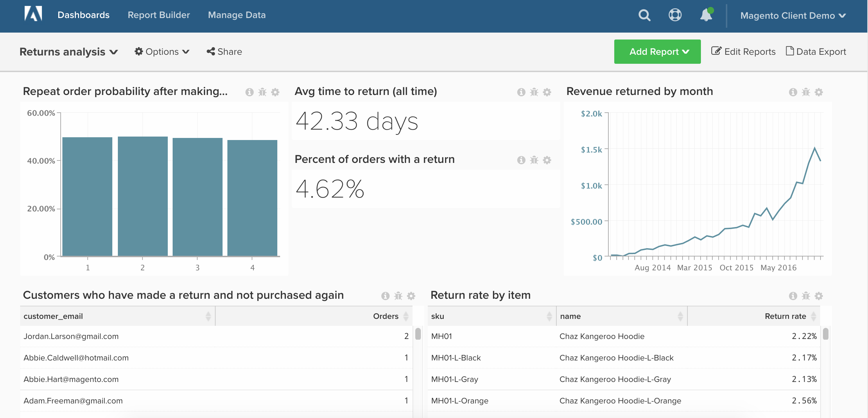
Task: Open settings gear for Revenue returned by month
Action: click(819, 92)
